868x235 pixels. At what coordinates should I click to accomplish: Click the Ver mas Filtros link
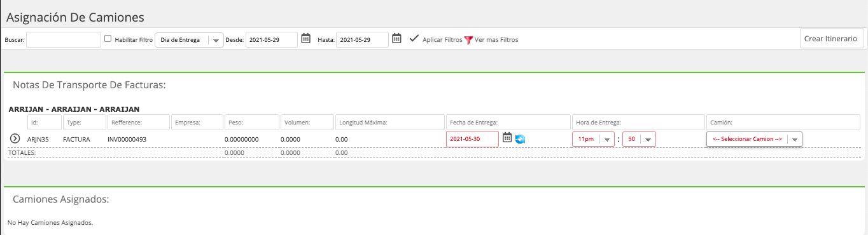496,39
